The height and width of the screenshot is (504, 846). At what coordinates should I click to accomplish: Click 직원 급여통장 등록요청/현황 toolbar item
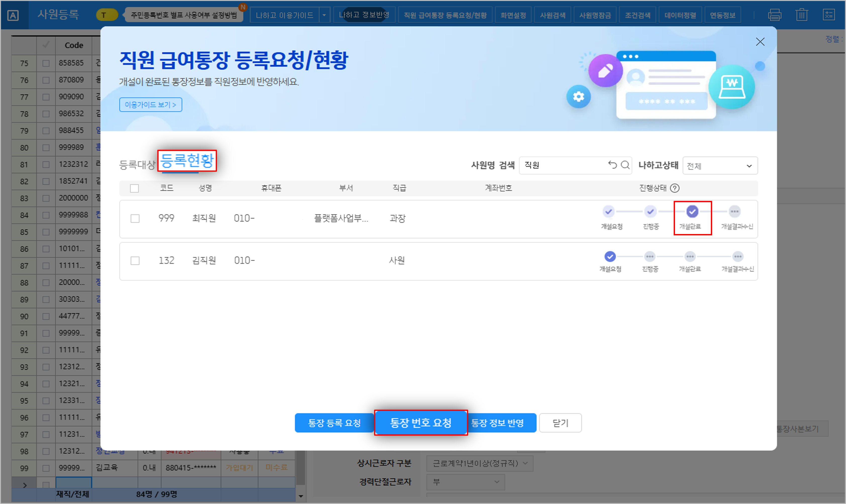445,15
